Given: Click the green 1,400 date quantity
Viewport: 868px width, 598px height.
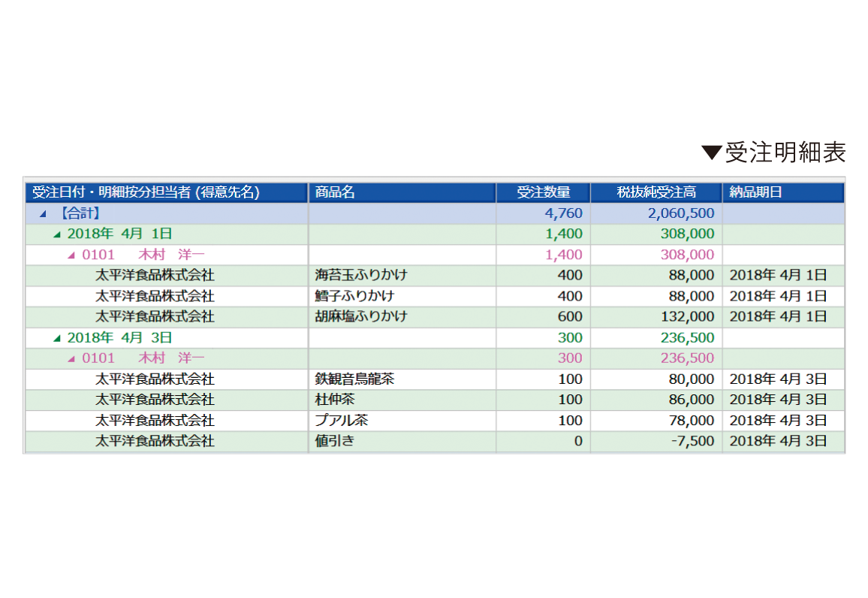Looking at the screenshot, I should (x=564, y=234).
